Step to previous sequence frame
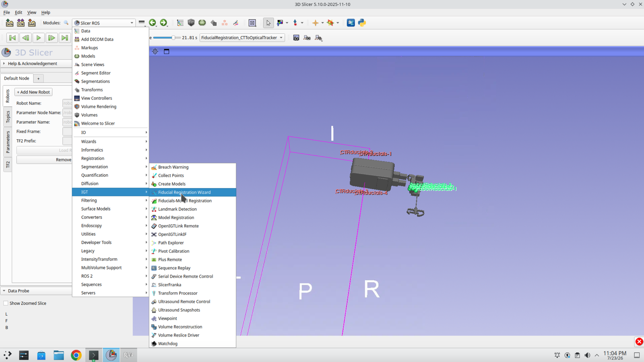The width and height of the screenshot is (644, 362). click(25, 38)
